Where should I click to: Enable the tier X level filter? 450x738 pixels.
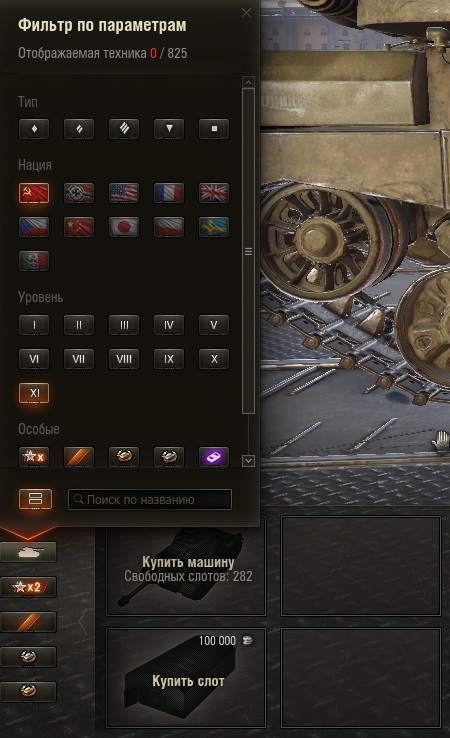(x=214, y=359)
